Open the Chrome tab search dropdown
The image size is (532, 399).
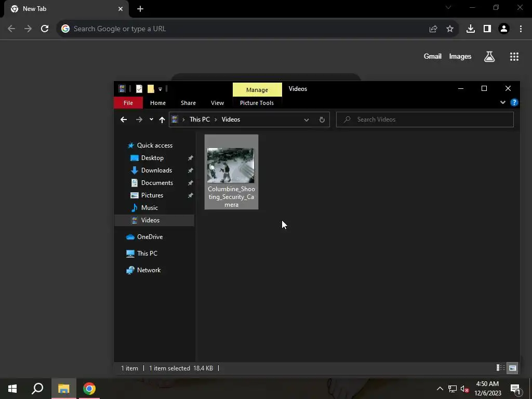point(448,7)
